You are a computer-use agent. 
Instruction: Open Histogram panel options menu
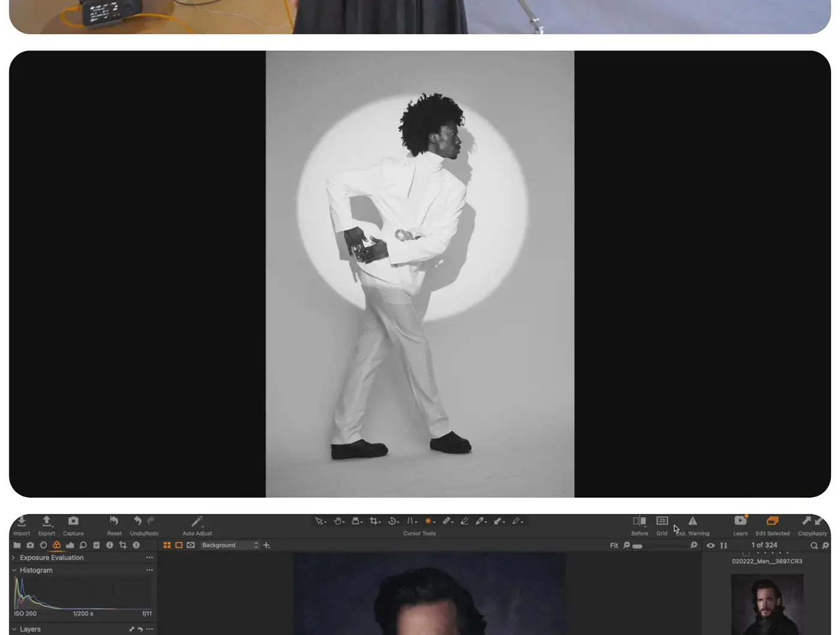(149, 570)
